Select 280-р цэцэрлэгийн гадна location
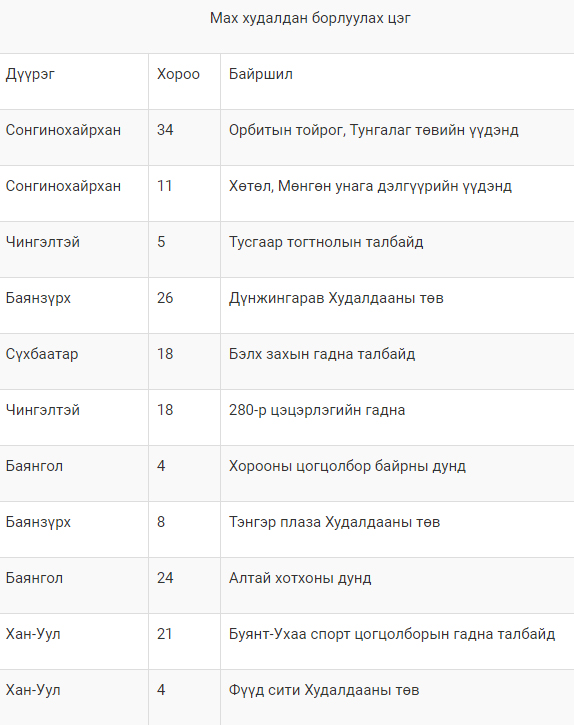Image resolution: width=574 pixels, height=725 pixels. [x=317, y=410]
